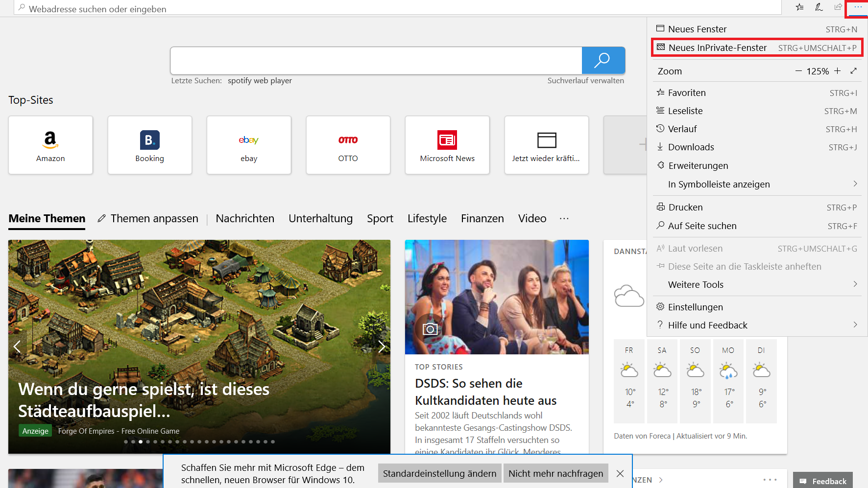Open the Microsoft News tile
The height and width of the screenshot is (488, 868).
tap(447, 145)
